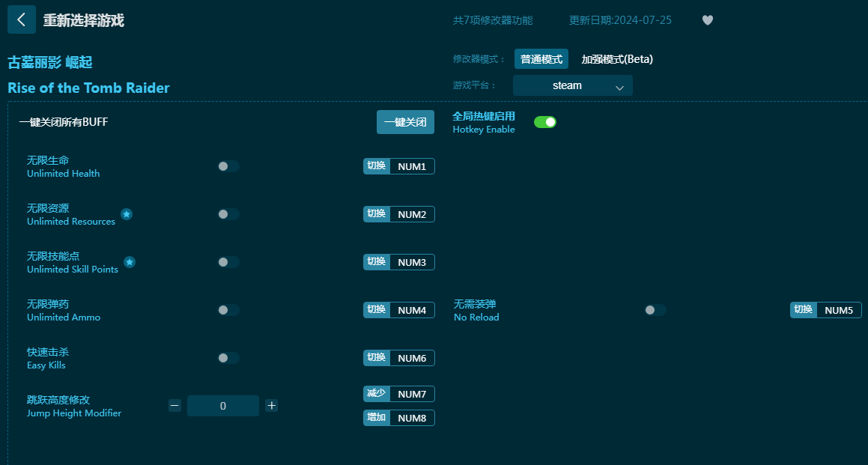The width and height of the screenshot is (868, 465).
Task: Click the Rise of the Tomb Raider title
Action: point(88,88)
